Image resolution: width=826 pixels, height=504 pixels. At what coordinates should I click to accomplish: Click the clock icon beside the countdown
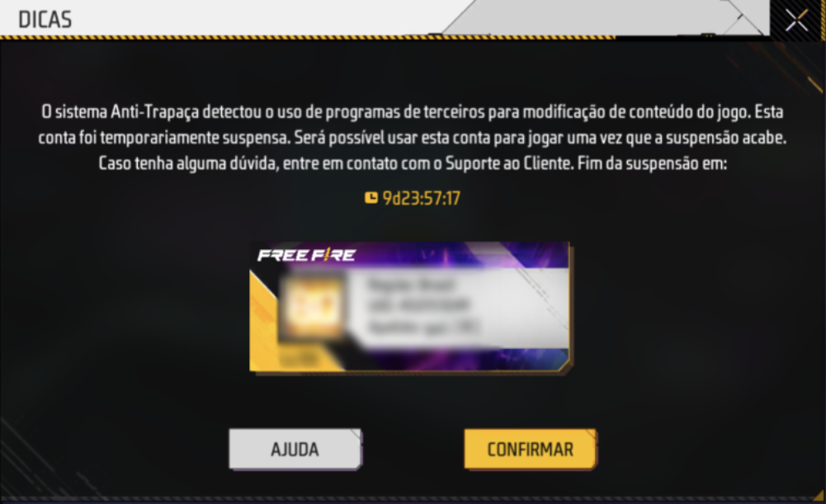pyautogui.click(x=371, y=198)
